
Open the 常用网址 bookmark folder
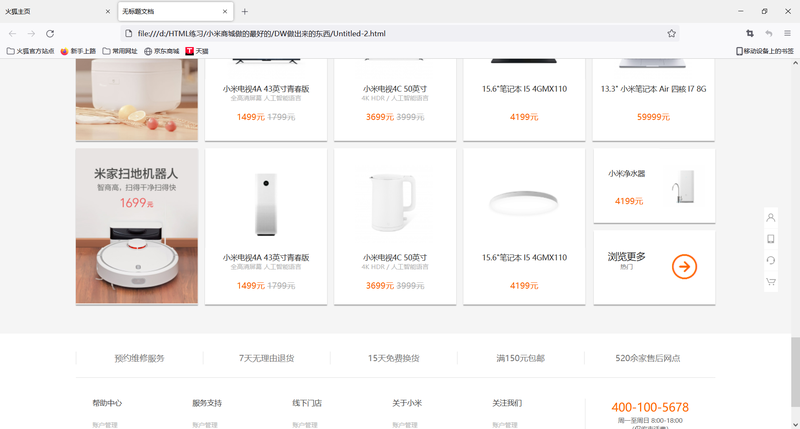click(x=120, y=51)
